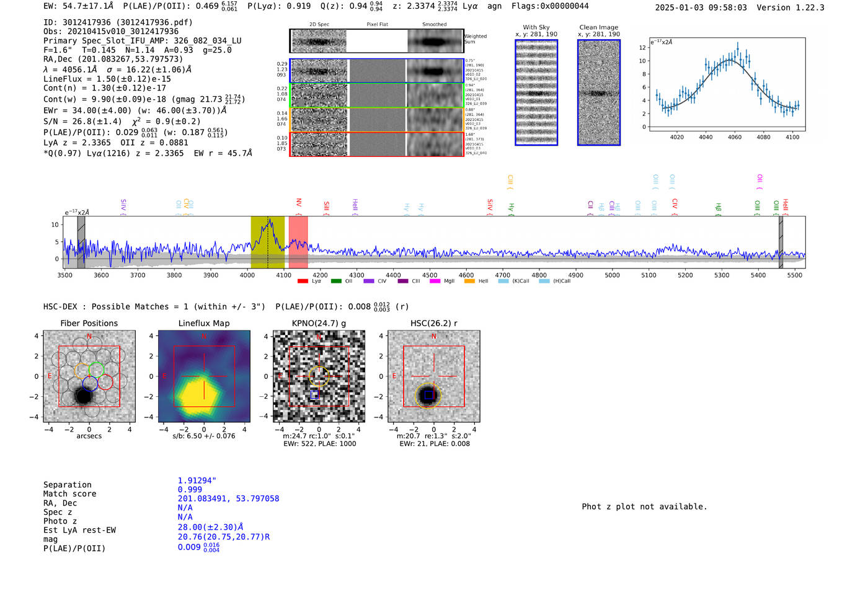Click the HSC(26.2) r image panel
This screenshot has height=591, width=868.
[x=433, y=376]
